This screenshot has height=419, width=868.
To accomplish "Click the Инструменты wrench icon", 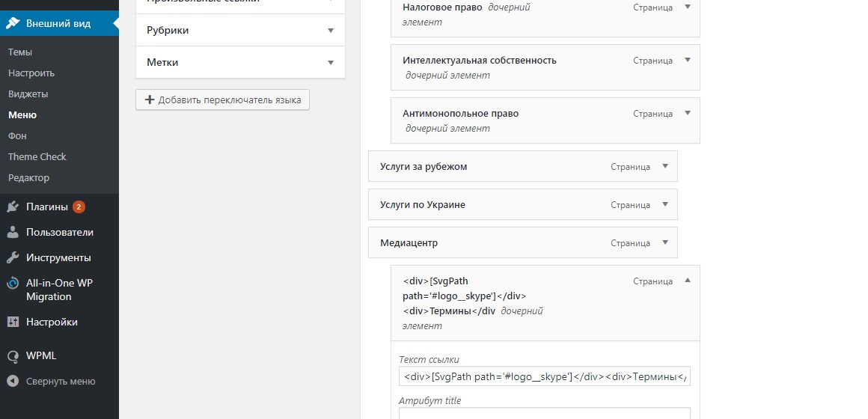I will [x=13, y=257].
